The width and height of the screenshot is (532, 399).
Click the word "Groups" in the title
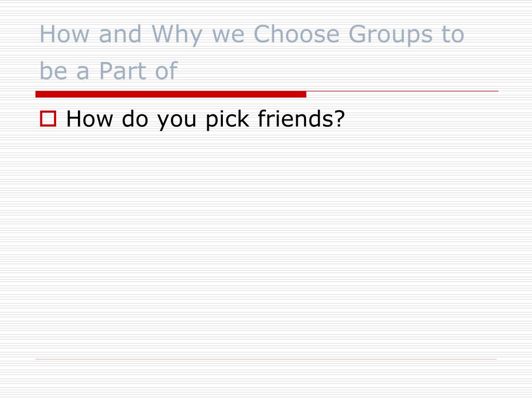pos(390,35)
